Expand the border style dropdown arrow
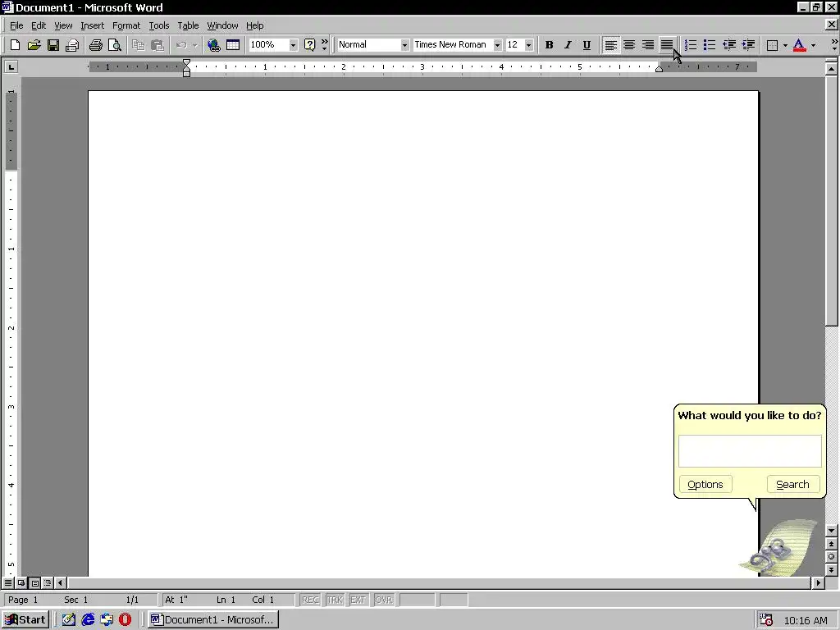This screenshot has height=630, width=840. point(785,45)
